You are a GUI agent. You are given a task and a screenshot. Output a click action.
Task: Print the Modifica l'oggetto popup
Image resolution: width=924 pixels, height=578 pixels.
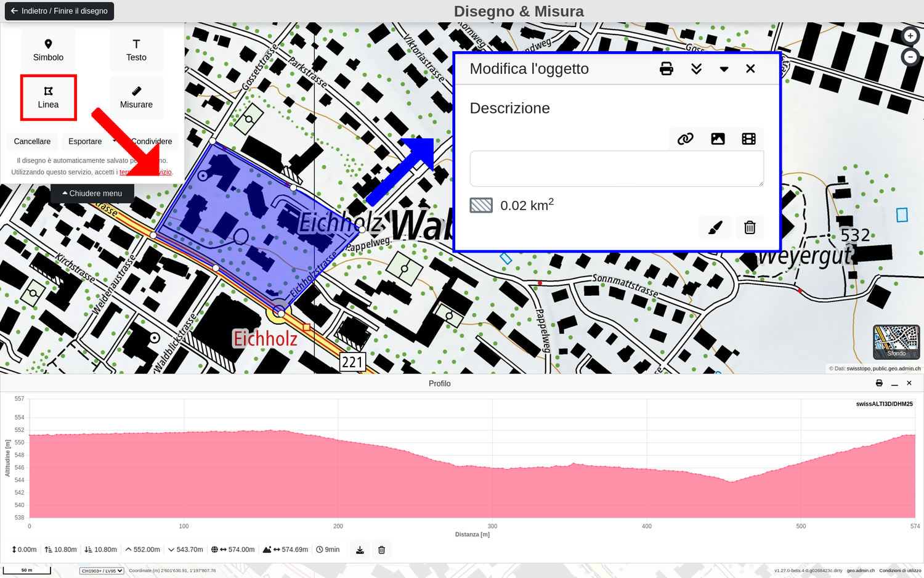click(x=666, y=69)
